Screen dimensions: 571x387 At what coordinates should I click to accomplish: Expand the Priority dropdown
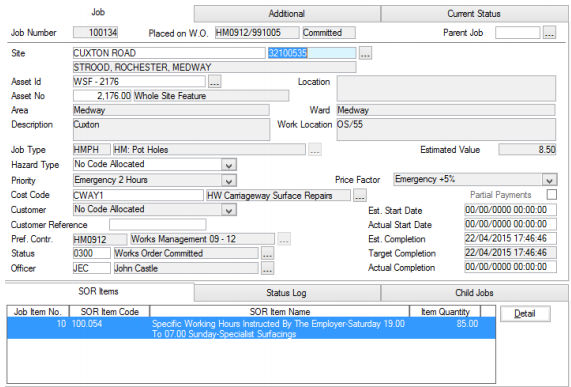click(x=229, y=181)
